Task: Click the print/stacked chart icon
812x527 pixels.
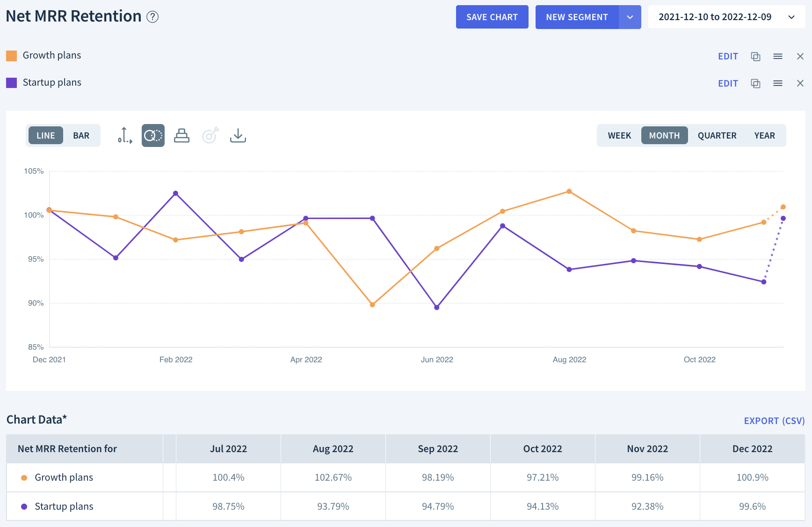Action: 181,135
